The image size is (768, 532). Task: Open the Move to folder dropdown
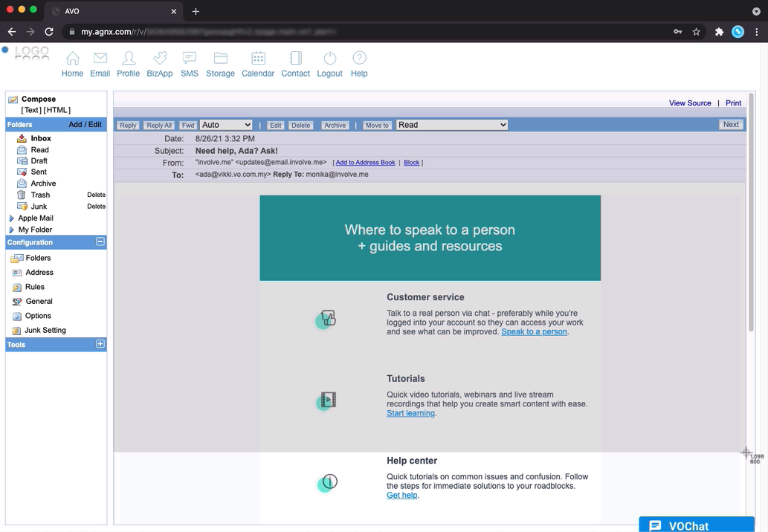click(451, 125)
